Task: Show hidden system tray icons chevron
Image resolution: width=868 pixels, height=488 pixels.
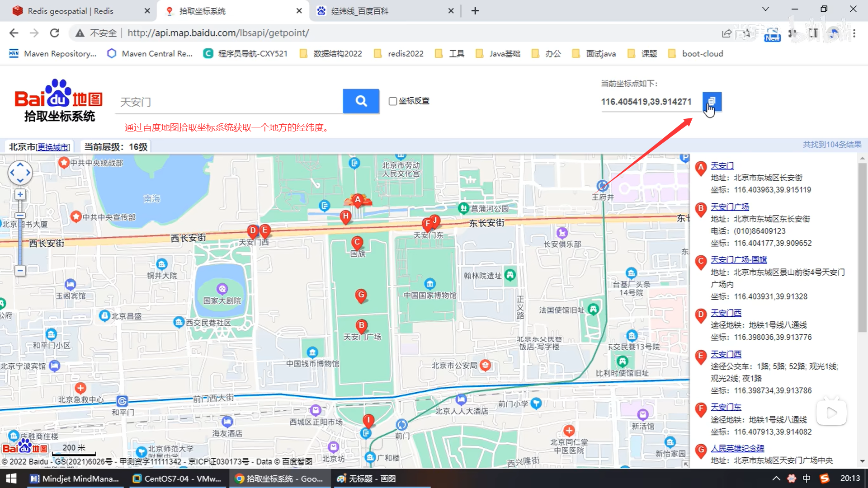Action: 776,479
